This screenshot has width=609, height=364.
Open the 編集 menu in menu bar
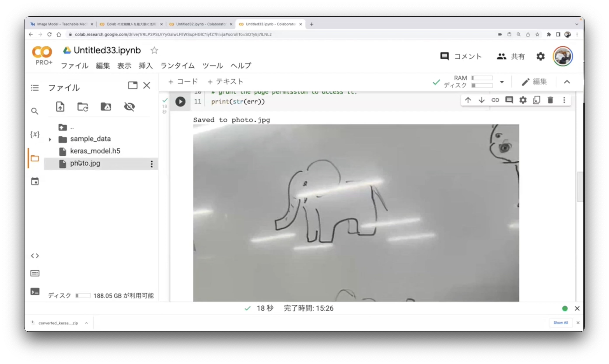[103, 66]
